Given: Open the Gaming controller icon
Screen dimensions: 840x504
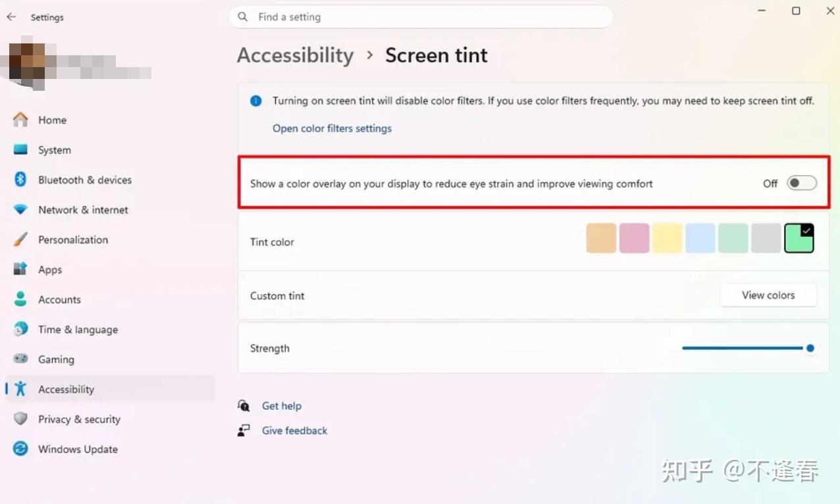Looking at the screenshot, I should click(x=20, y=359).
